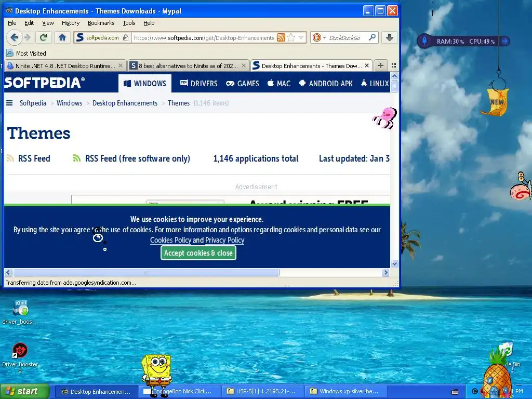Open RSS Feed (free software only) link

tap(131, 158)
